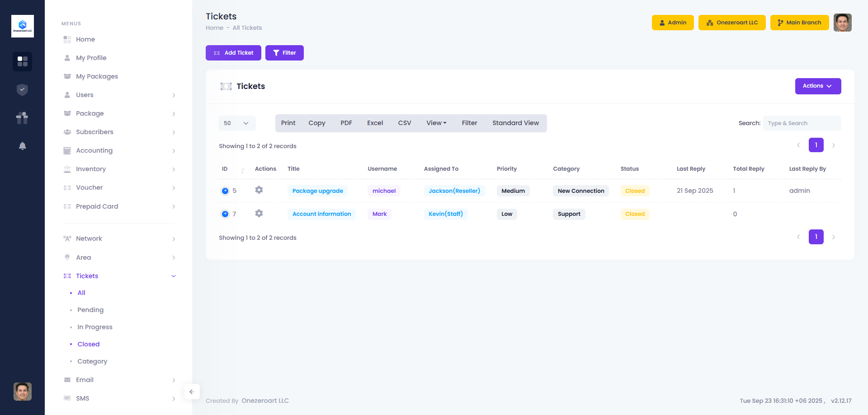Image resolution: width=868 pixels, height=415 pixels.
Task: Click the Type & Search input field
Action: (x=802, y=123)
